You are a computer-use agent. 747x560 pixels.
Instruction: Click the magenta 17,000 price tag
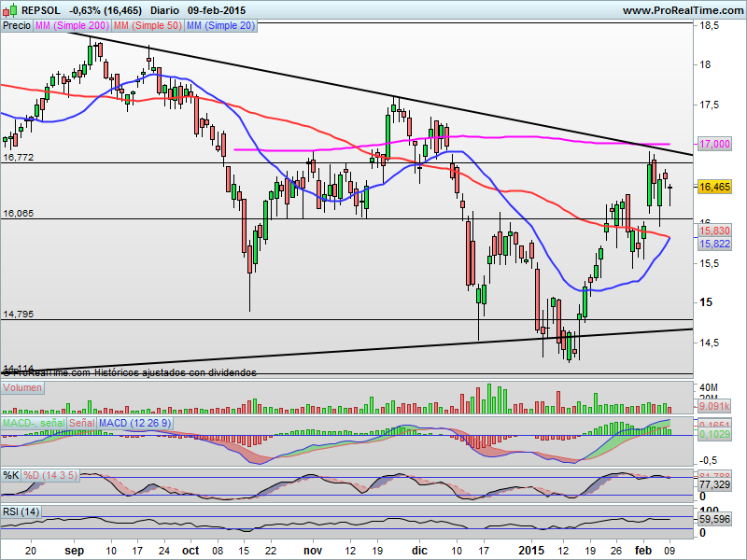(714, 144)
